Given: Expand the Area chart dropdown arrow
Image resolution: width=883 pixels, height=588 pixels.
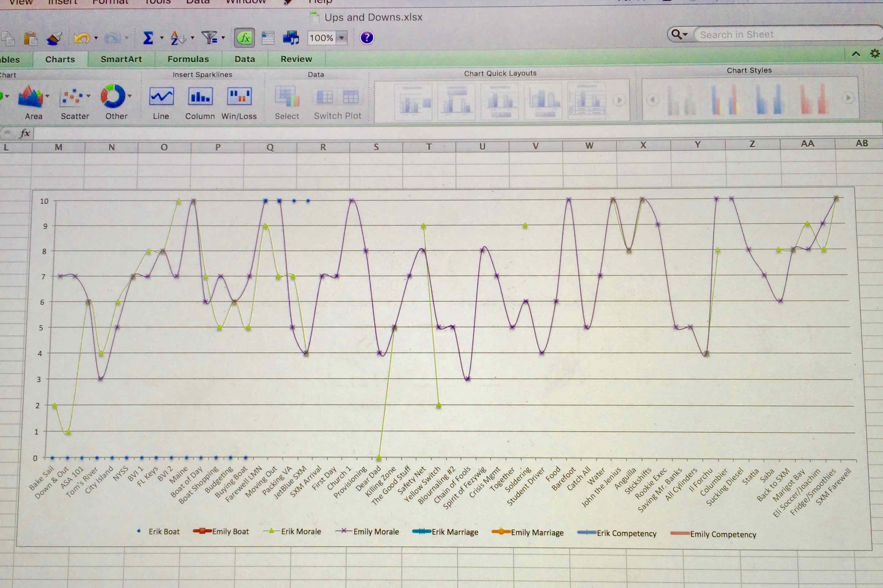Looking at the screenshot, I should tap(47, 96).
